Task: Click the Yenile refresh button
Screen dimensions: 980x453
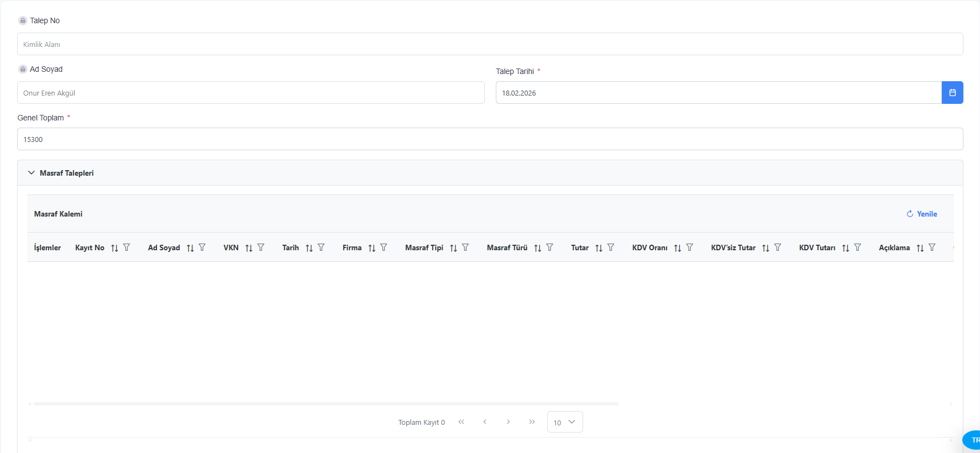Action: (x=921, y=214)
